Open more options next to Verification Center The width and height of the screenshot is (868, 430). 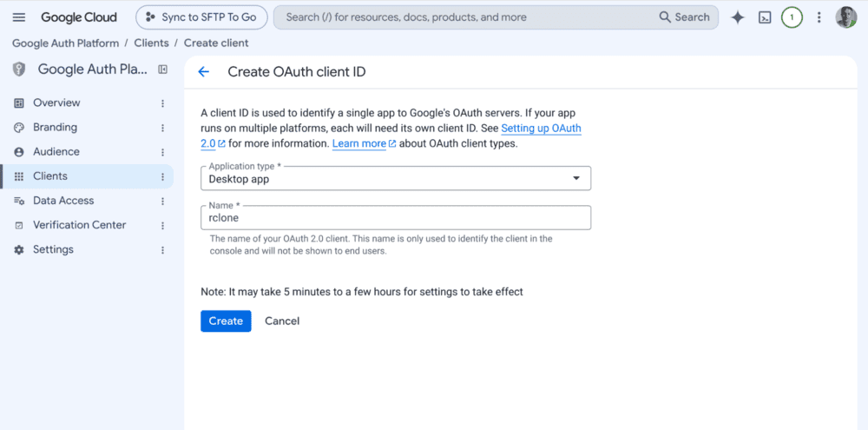point(163,226)
